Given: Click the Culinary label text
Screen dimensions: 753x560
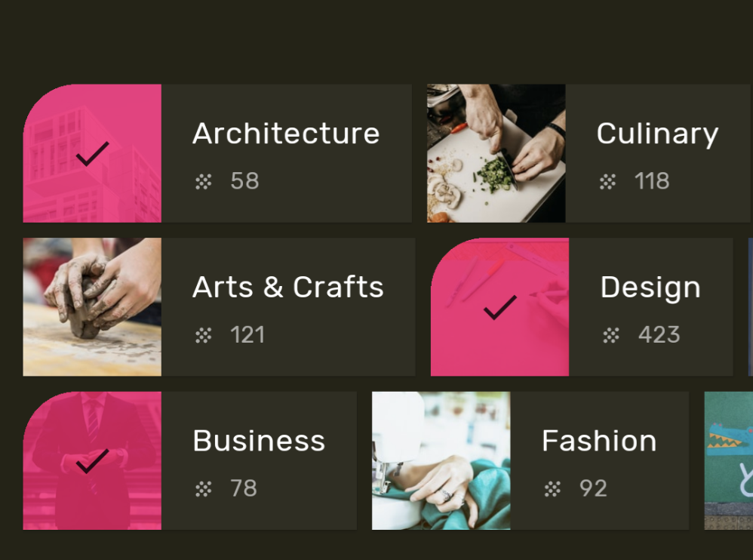Looking at the screenshot, I should pyautogui.click(x=657, y=134).
